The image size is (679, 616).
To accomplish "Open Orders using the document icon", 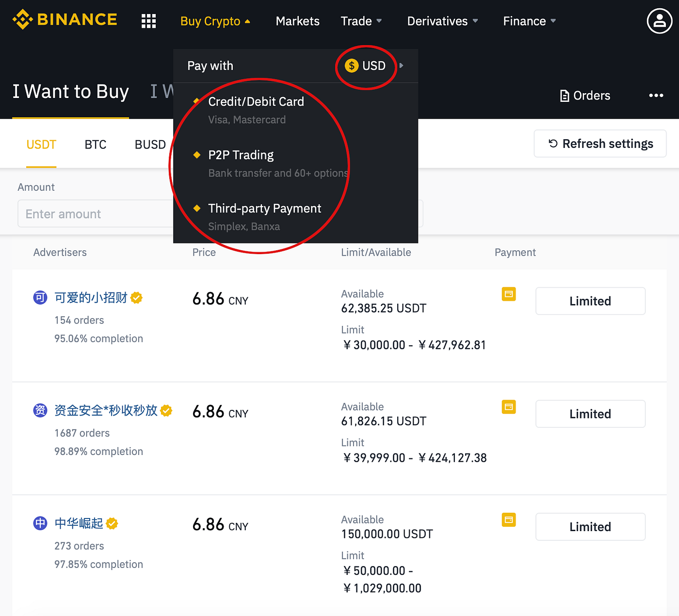I will tap(564, 96).
